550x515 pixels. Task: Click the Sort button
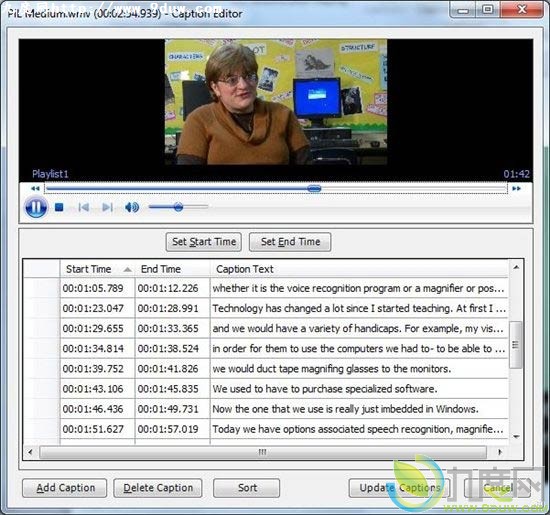247,488
